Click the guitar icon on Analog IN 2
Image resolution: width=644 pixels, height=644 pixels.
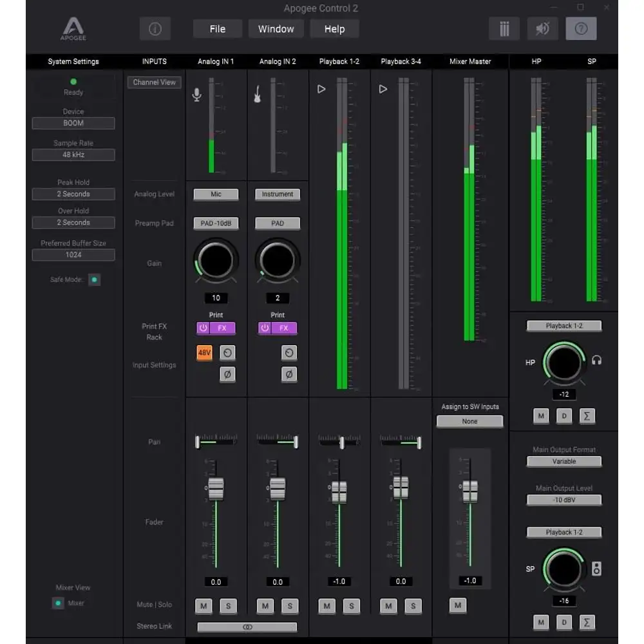click(258, 94)
